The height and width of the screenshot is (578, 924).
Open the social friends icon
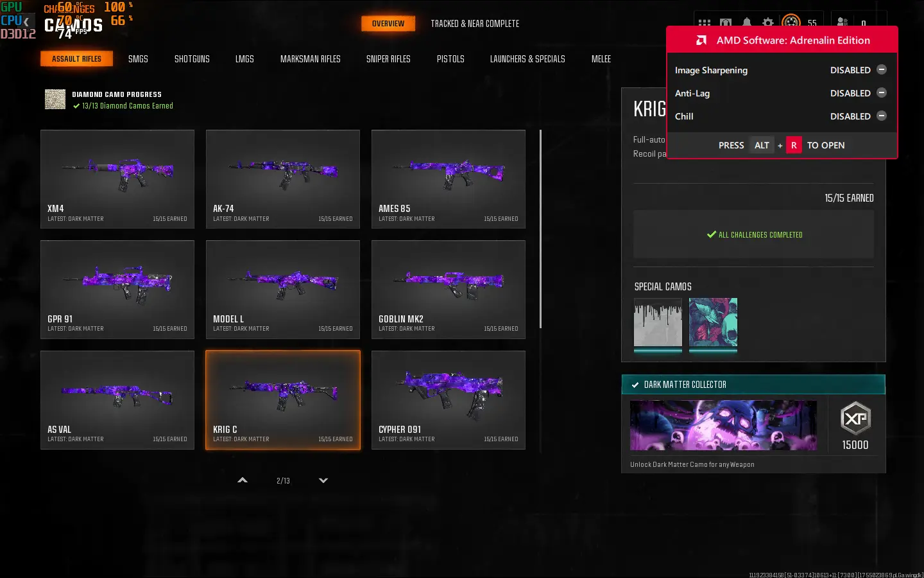click(843, 22)
